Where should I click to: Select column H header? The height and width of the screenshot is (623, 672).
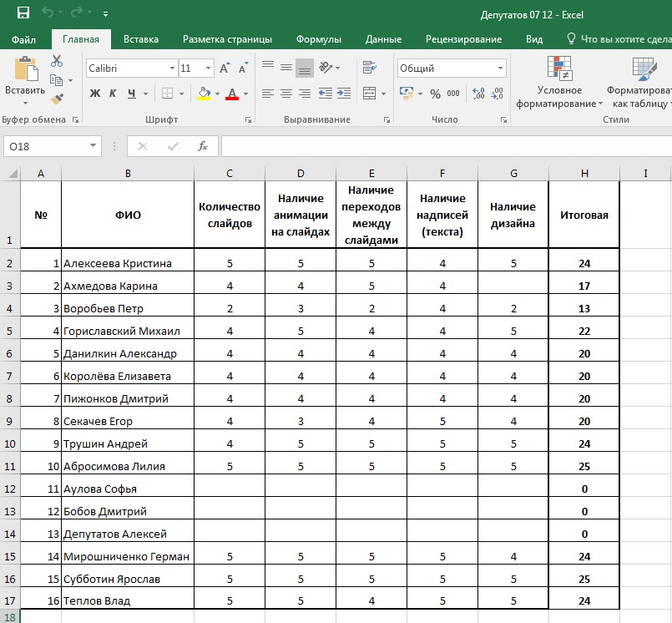[x=584, y=173]
